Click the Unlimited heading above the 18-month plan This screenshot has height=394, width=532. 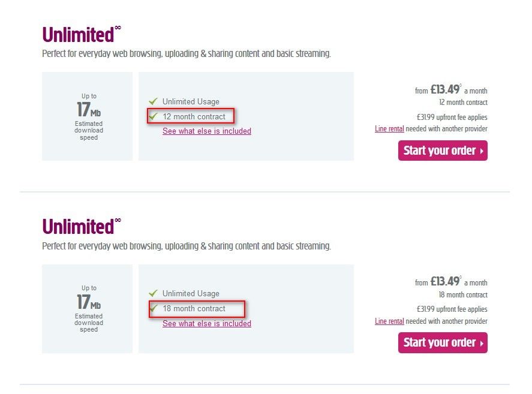pos(78,227)
